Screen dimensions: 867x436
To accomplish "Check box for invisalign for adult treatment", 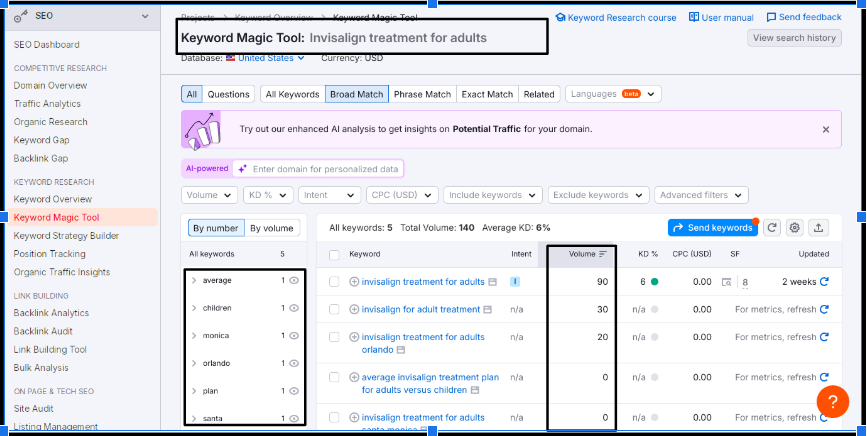I will [x=334, y=309].
